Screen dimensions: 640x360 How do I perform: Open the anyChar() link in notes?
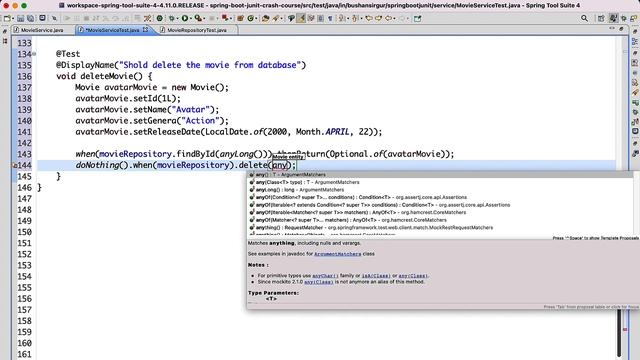click(325, 276)
